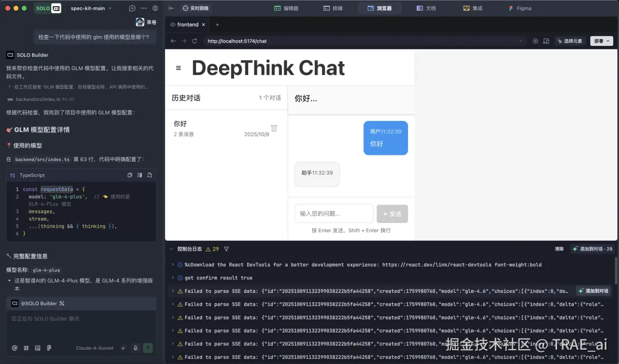619x364 pixels.
Task: Apply the code block to a file
Action: [x=150, y=175]
